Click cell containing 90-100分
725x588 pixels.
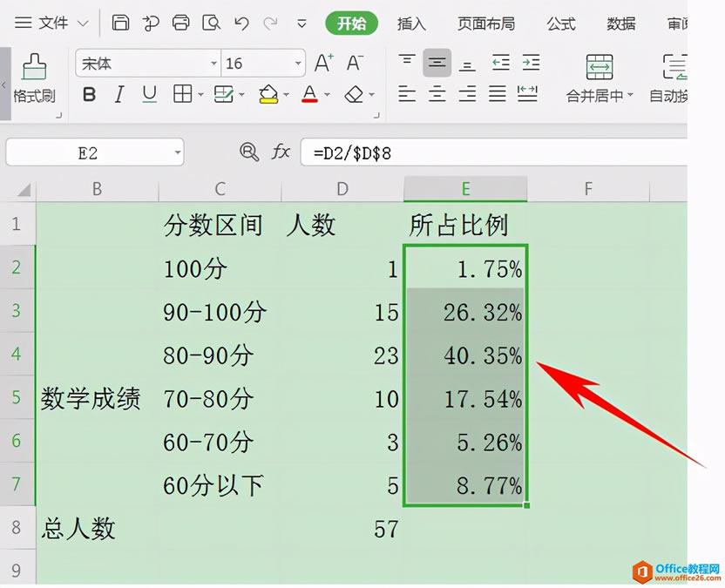[220, 312]
